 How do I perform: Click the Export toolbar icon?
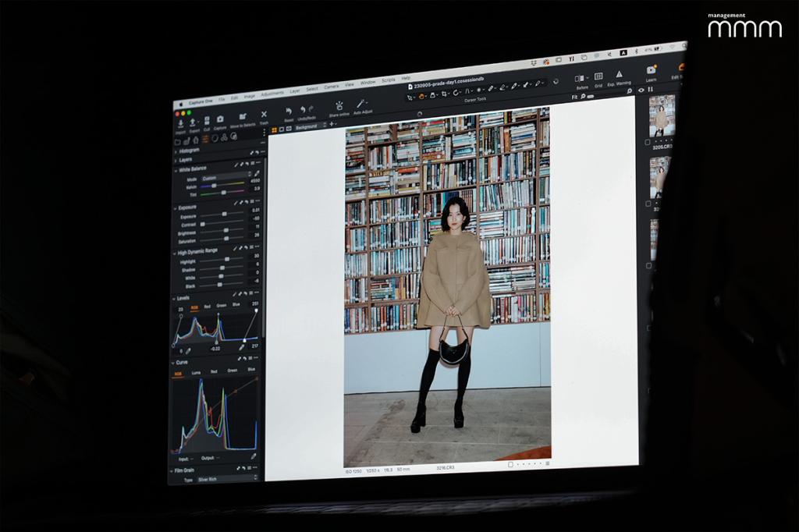[194, 122]
